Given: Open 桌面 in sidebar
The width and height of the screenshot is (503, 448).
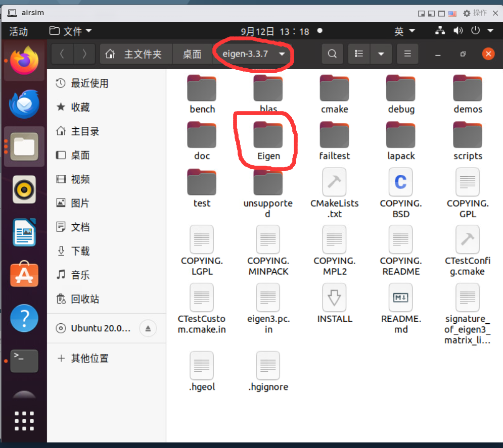Looking at the screenshot, I should 107,155.
